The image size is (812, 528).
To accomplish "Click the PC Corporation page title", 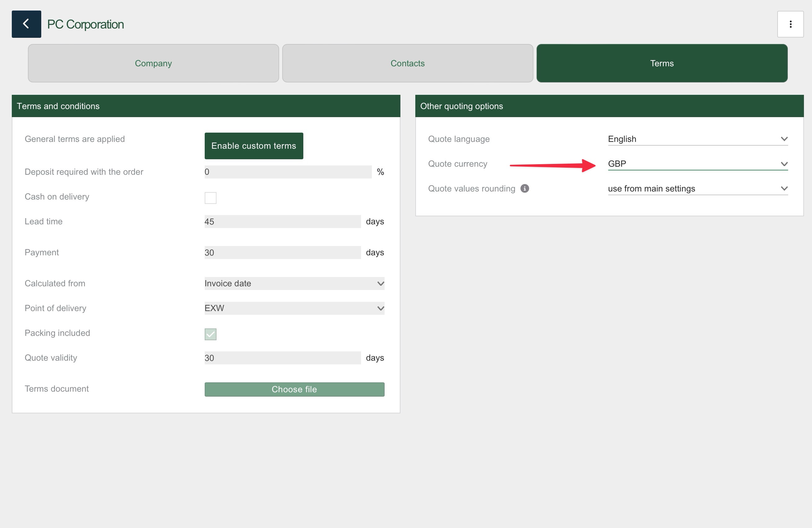I will click(x=85, y=24).
